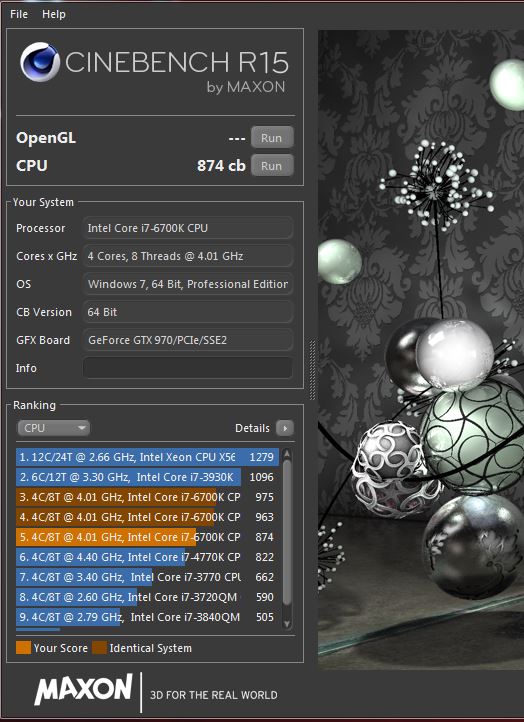The image size is (524, 722).
Task: Click the Details arrow button
Action: coord(285,428)
